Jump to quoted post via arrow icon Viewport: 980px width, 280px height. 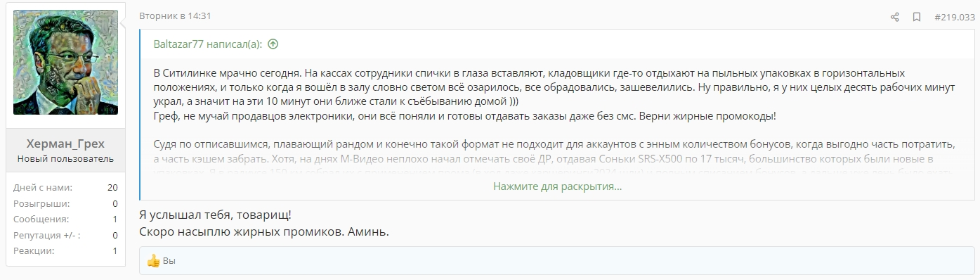273,44
